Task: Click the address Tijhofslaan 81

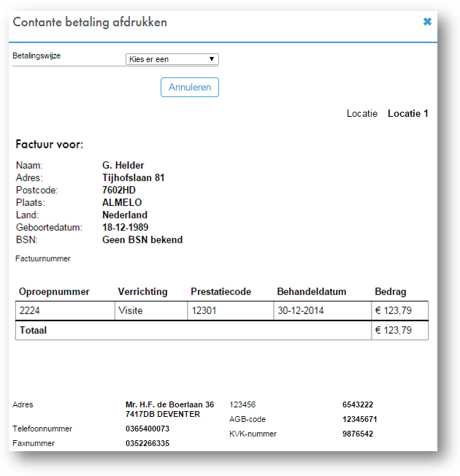Action: 134,177
